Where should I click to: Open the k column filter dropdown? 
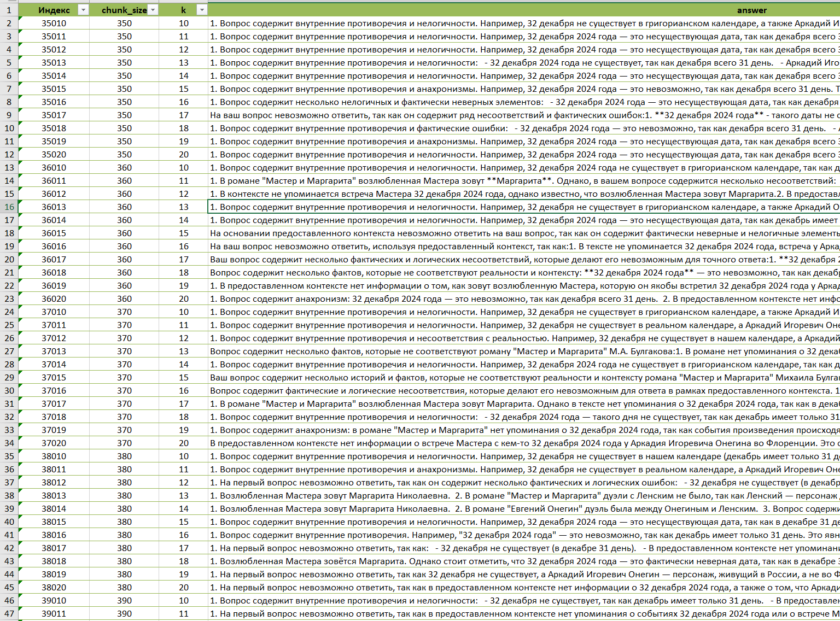point(202,10)
